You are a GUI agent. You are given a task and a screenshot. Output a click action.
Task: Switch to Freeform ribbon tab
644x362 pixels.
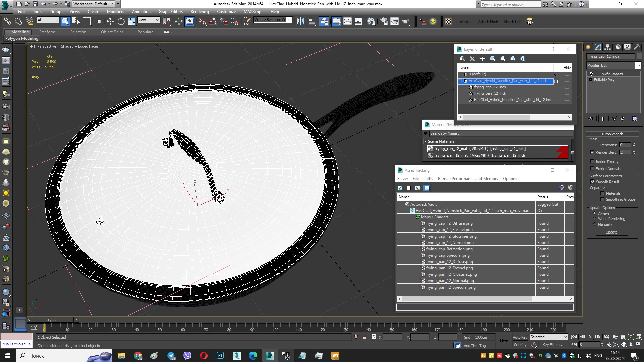[47, 32]
